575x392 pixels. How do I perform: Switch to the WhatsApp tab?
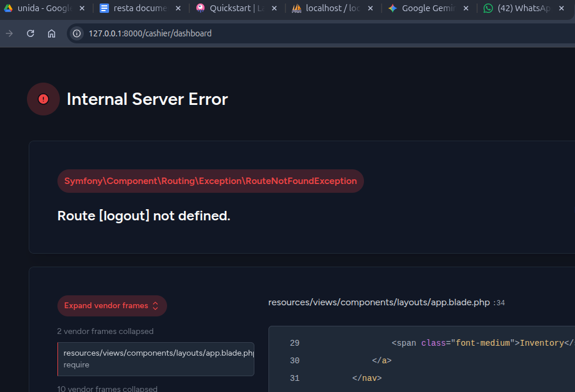pos(525,9)
